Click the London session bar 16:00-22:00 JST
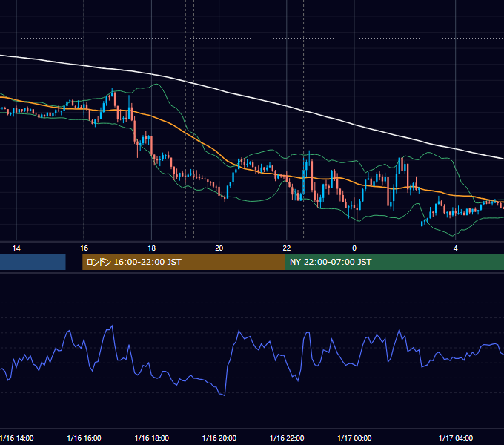The height and width of the screenshot is (445, 504). tap(184, 262)
